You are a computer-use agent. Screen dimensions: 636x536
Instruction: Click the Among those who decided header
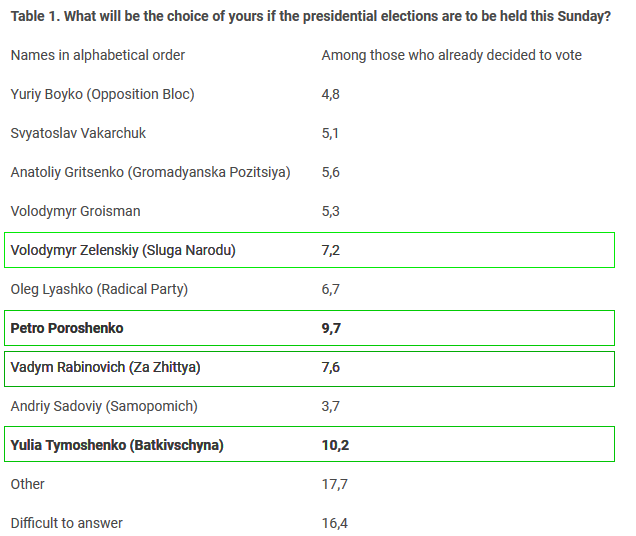[x=451, y=55]
